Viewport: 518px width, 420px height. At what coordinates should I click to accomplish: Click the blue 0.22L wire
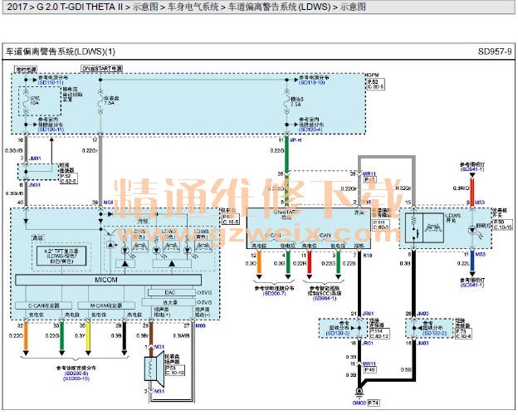tap(472, 262)
